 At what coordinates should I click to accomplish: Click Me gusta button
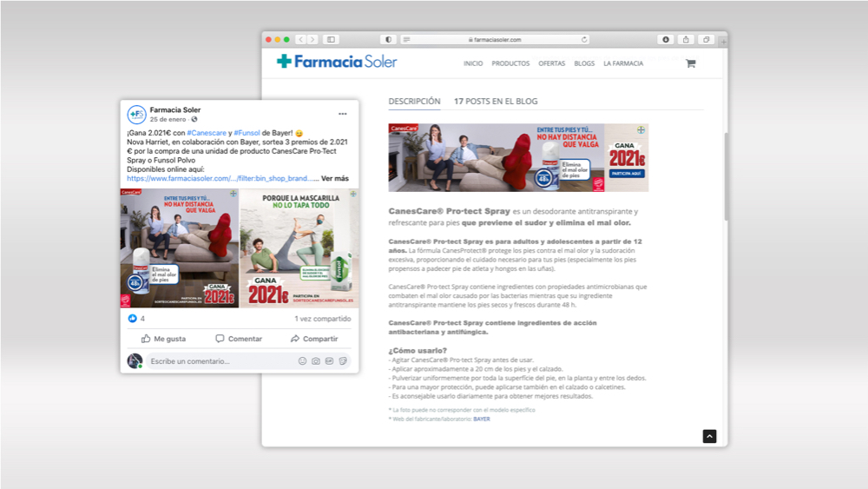coord(163,339)
